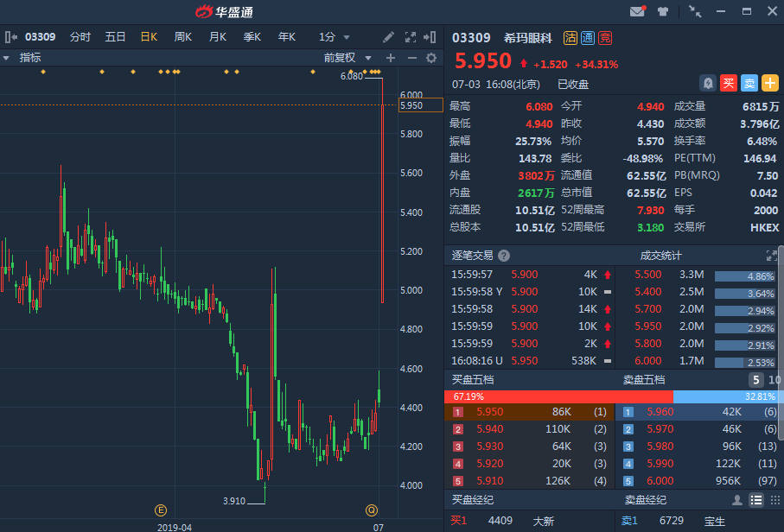Viewport: 784px width, 532px height.
Task: Click the E earnings marker on chart
Action: coord(161,510)
